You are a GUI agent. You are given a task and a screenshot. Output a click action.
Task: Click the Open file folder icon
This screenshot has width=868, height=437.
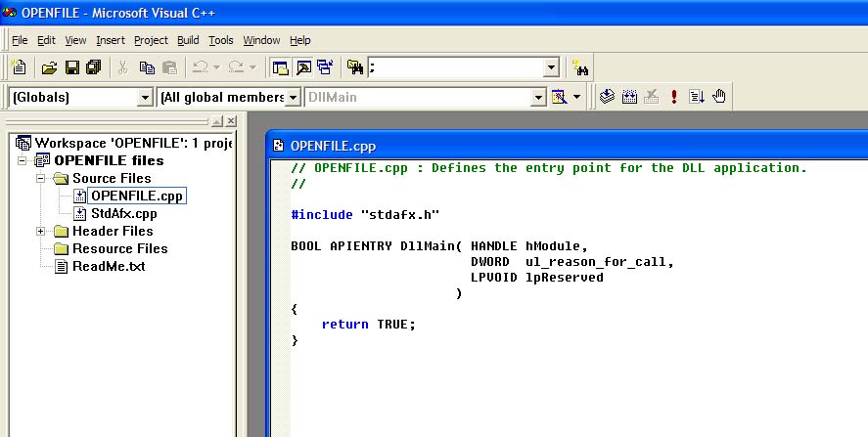[49, 67]
